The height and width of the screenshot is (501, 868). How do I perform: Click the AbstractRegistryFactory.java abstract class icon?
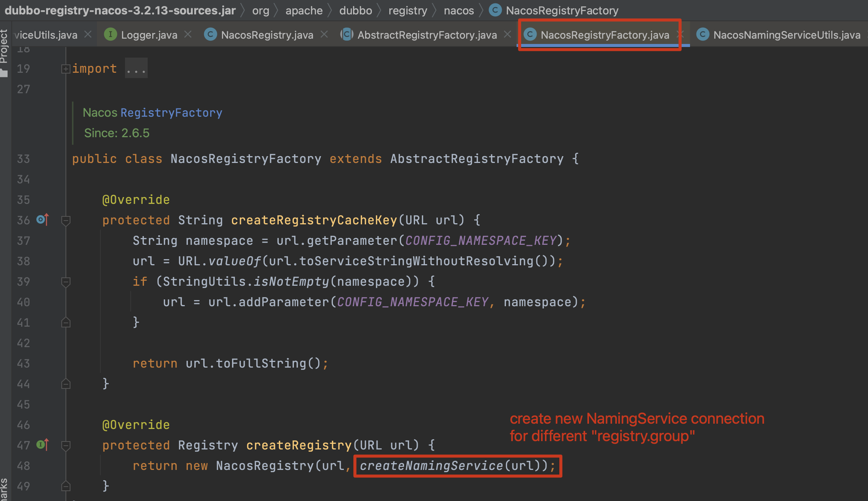[347, 34]
